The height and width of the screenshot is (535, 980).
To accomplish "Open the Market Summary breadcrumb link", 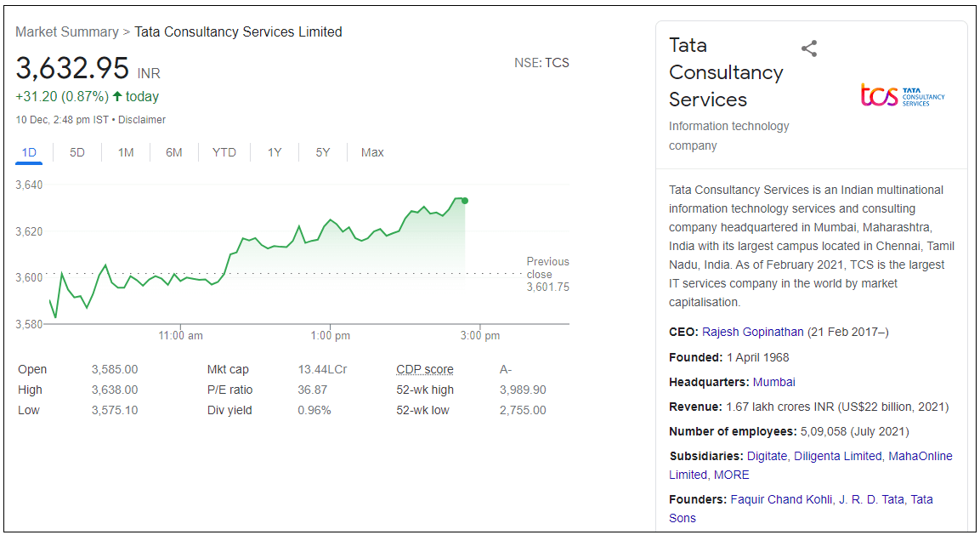I will pos(67,32).
